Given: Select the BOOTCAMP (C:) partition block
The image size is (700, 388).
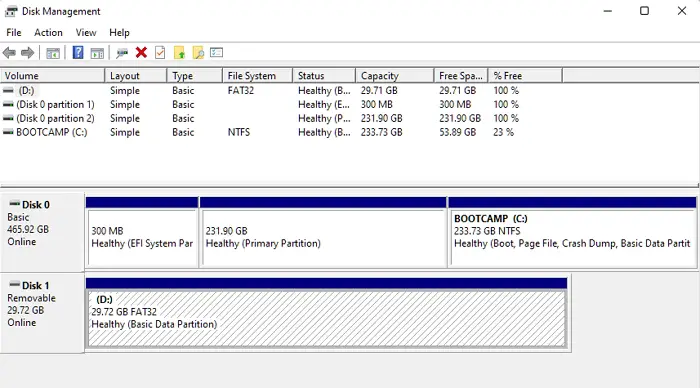Looking at the screenshot, I should 572,232.
